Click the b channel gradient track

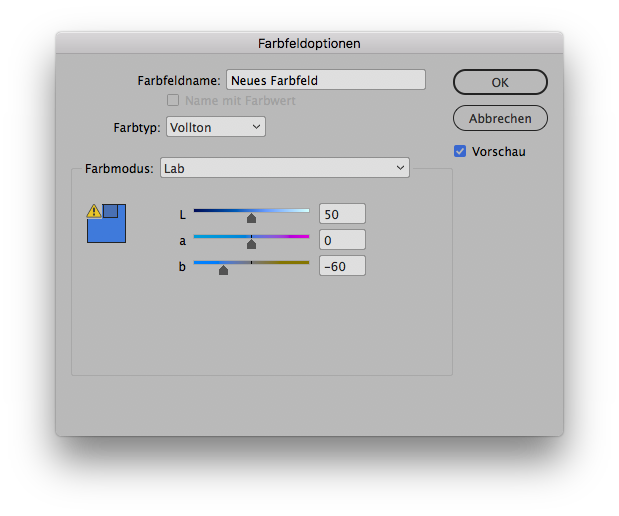(251, 263)
